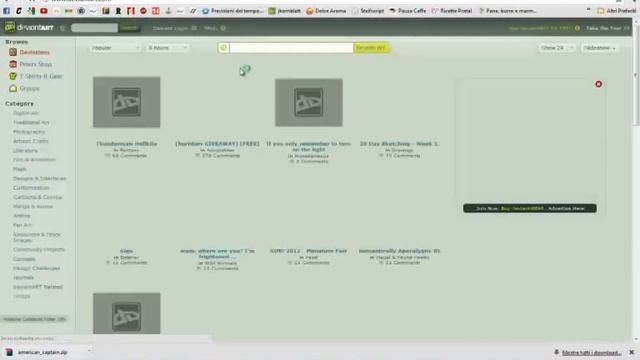Select the Traditional Art category
The image size is (640, 360).
[x=31, y=122]
